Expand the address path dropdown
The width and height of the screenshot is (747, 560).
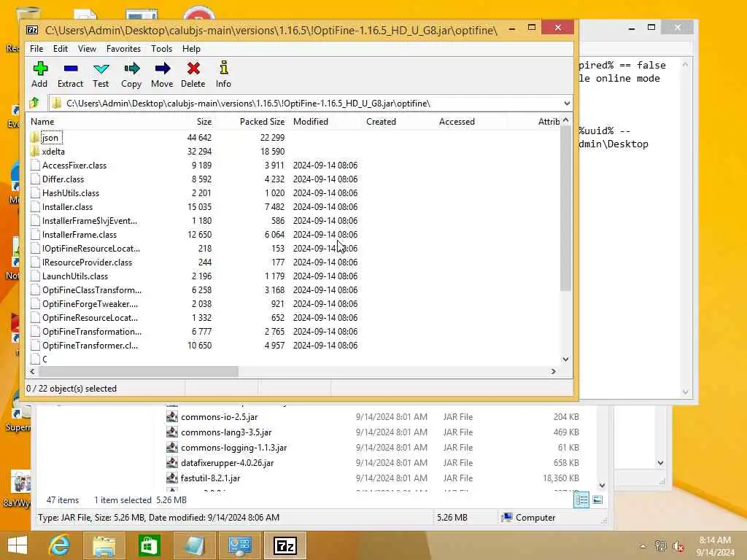pyautogui.click(x=566, y=104)
